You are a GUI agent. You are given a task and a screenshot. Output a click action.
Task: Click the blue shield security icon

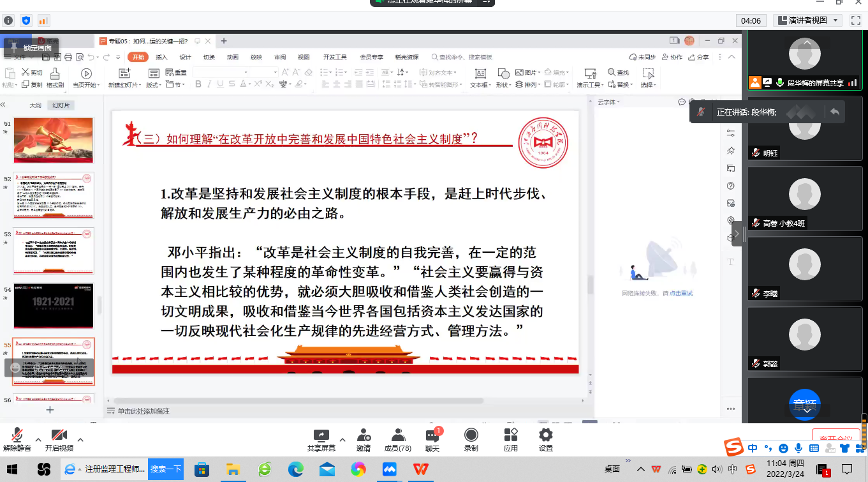26,20
